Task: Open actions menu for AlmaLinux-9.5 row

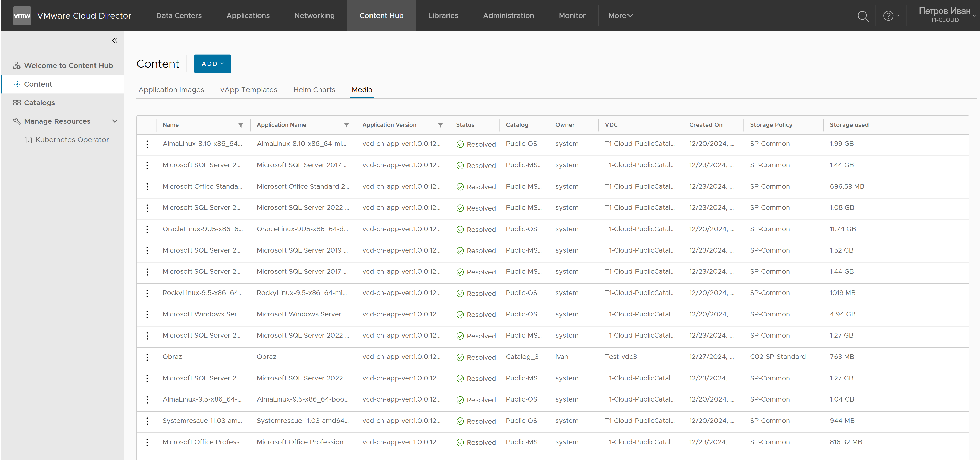Action: click(x=147, y=400)
